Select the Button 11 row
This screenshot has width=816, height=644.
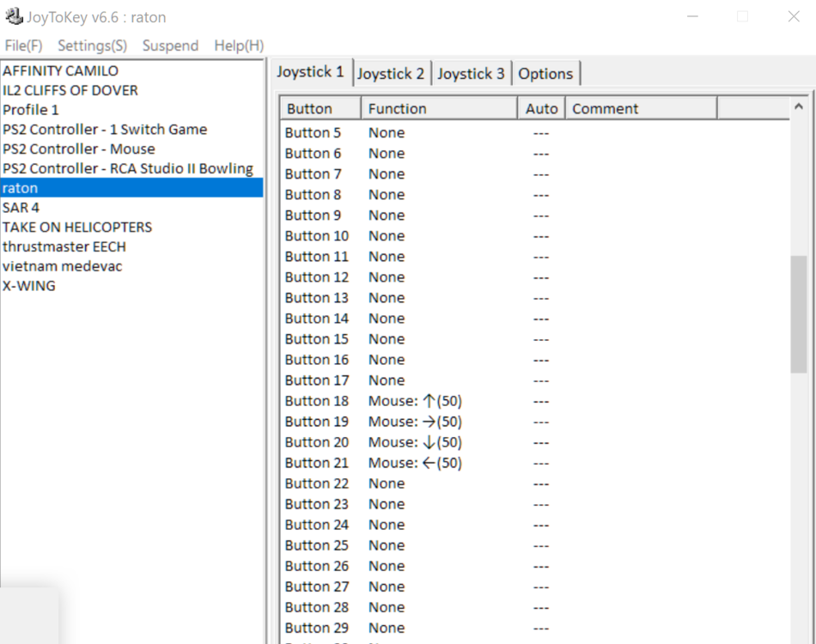coord(535,257)
